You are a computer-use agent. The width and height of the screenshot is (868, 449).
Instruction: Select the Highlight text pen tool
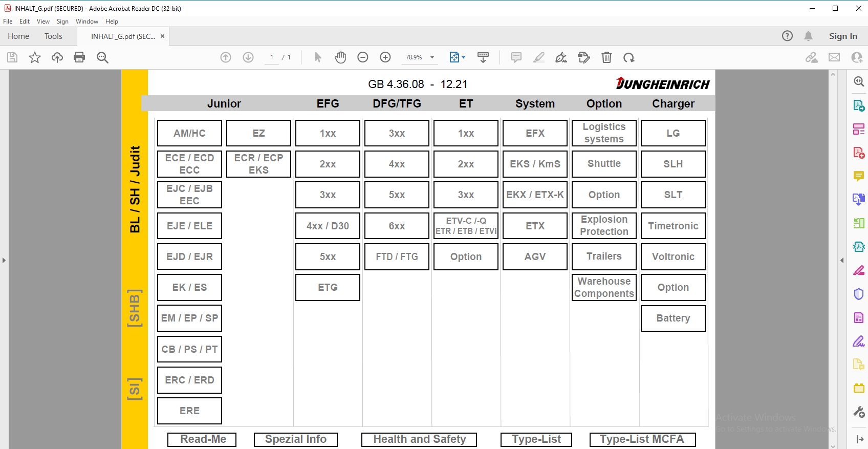pos(539,57)
